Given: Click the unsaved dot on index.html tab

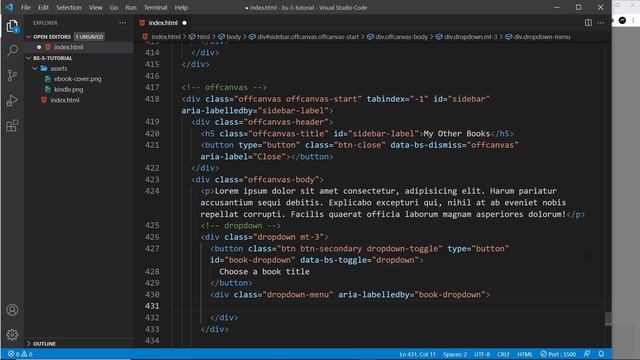Looking at the screenshot, I should click(184, 23).
